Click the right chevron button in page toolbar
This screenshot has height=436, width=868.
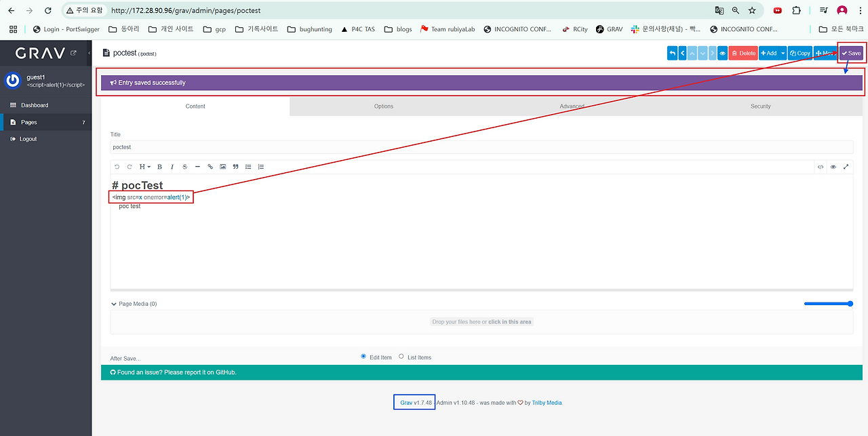pos(713,53)
